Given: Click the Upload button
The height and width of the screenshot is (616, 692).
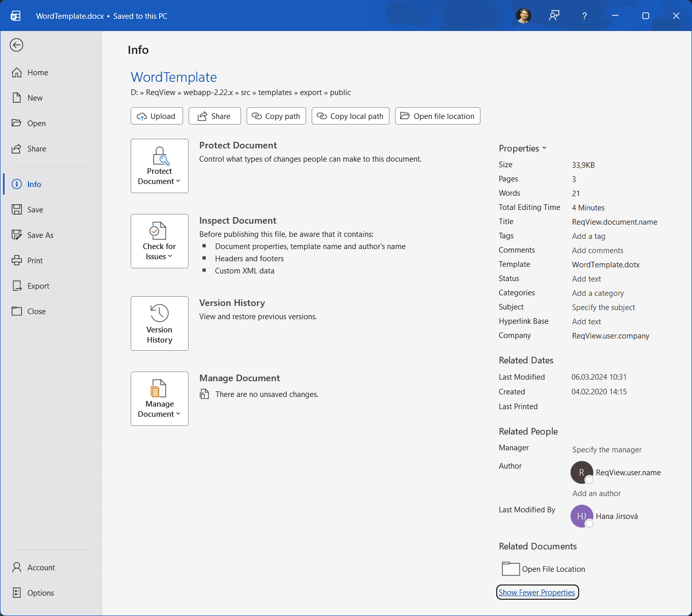Looking at the screenshot, I should [157, 116].
